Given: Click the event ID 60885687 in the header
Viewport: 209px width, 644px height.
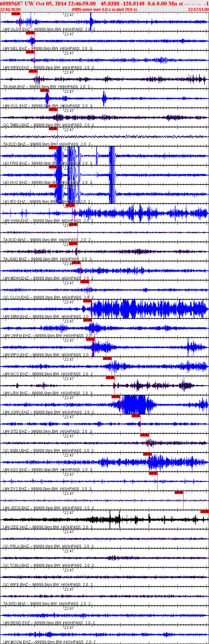Looking at the screenshot, I should 11,4.
